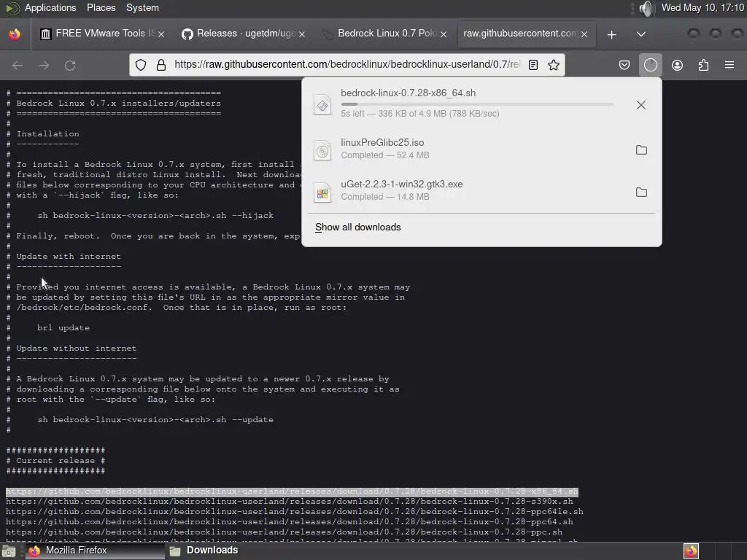Close the Bedrock Linux 0.7 tab
The image size is (747, 560).
[444, 34]
